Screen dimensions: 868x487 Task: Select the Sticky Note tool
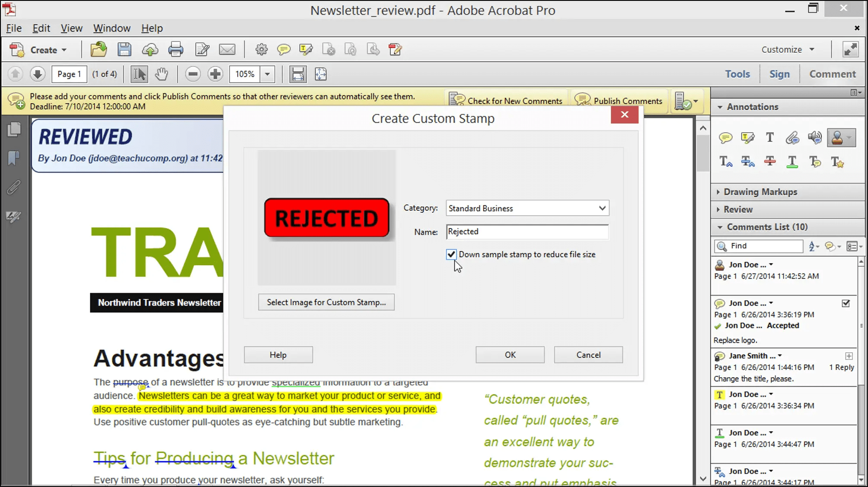pyautogui.click(x=726, y=137)
